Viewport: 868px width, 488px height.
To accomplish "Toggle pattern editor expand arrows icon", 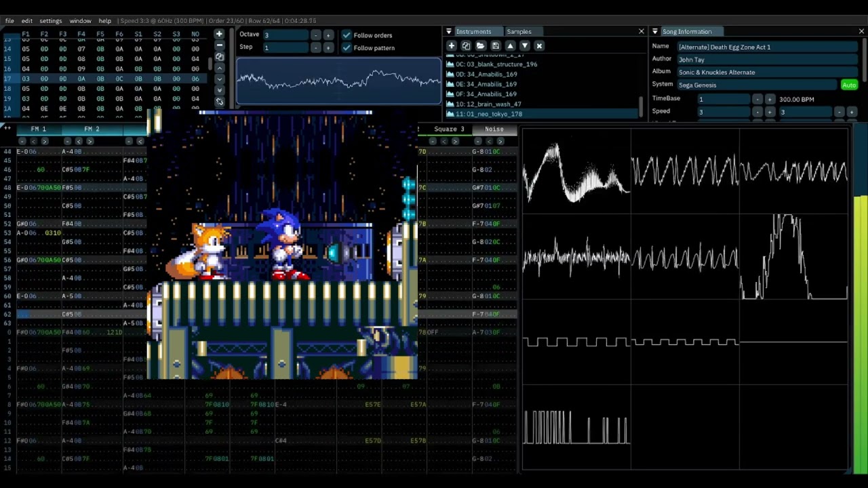I will pos(7,128).
